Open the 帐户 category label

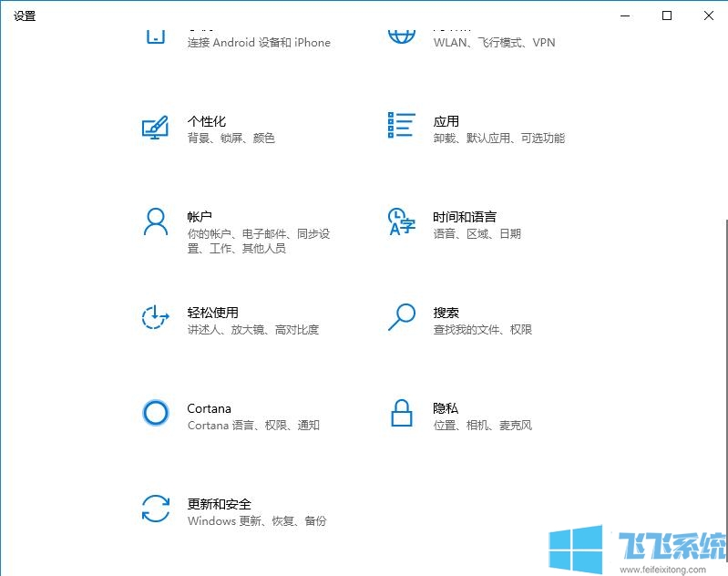200,217
